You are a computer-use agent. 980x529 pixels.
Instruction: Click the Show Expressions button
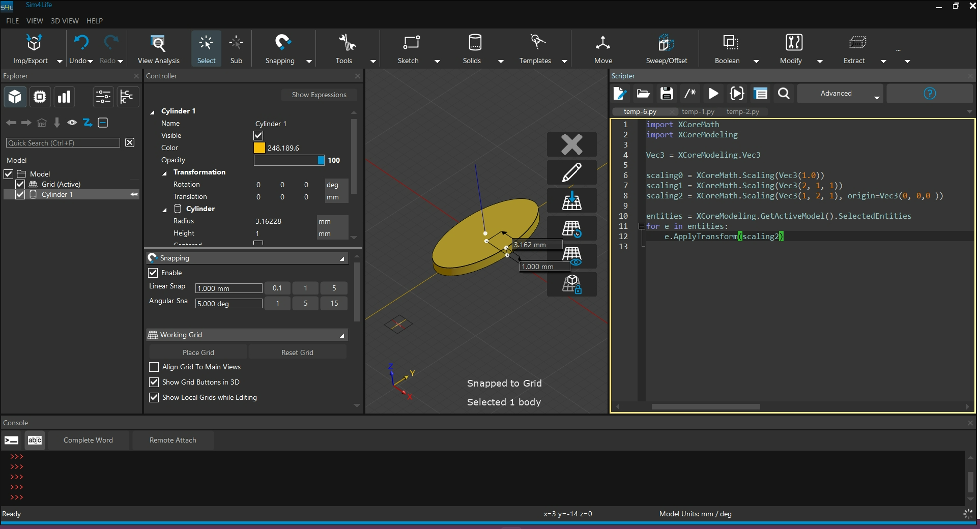click(319, 95)
